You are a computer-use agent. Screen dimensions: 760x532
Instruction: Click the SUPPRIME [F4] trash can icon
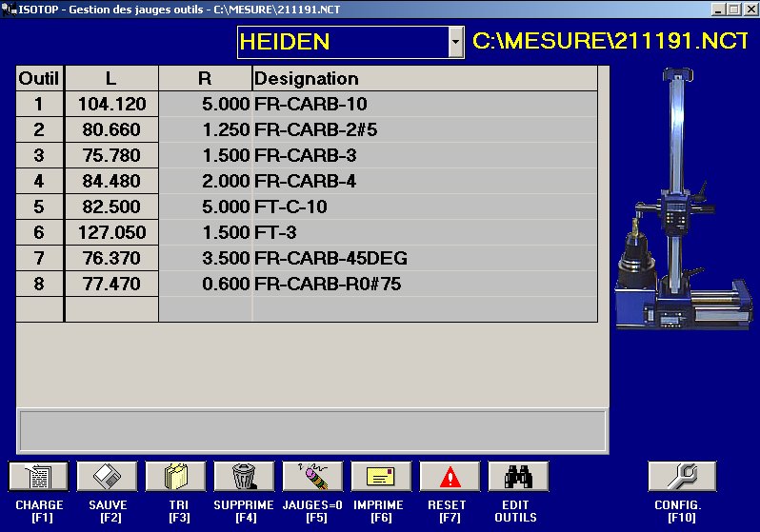tap(244, 476)
